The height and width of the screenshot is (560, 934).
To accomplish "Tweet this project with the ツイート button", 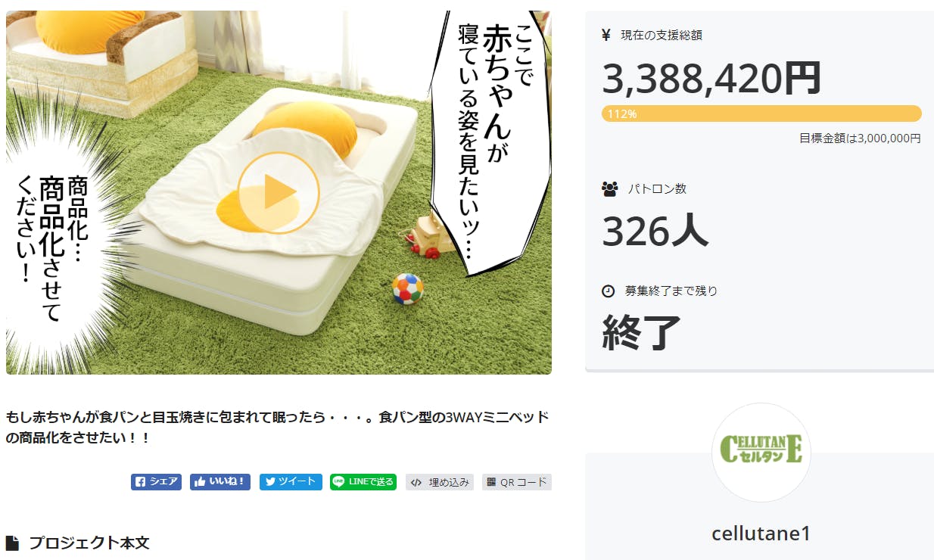I will pos(291,482).
